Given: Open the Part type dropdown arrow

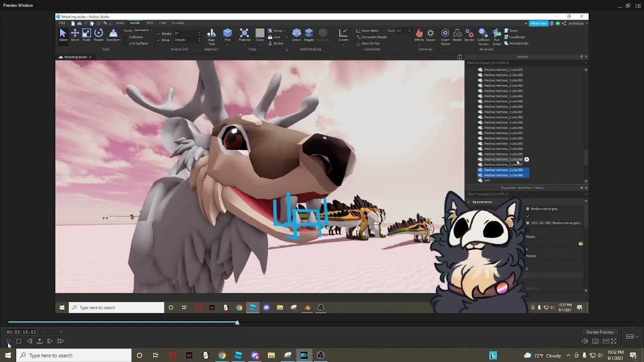Looking at the screenshot, I should (227, 44).
